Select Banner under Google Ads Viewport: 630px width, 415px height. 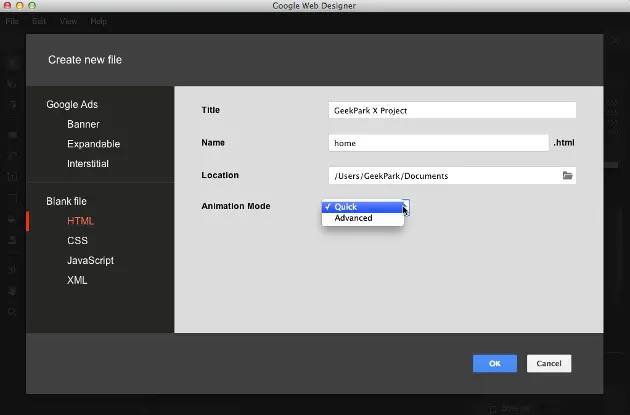[83, 124]
